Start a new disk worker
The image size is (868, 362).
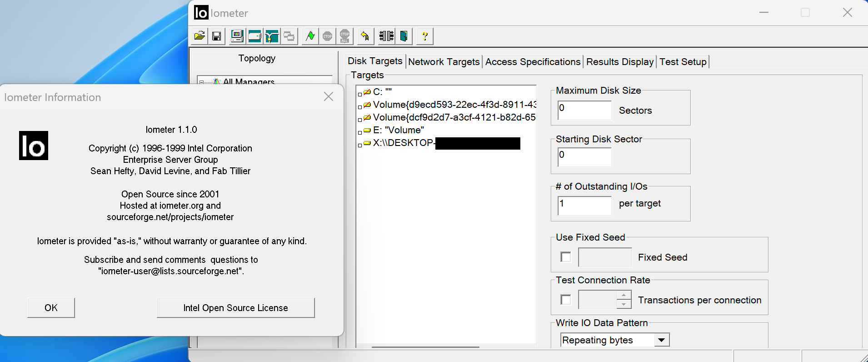(x=254, y=36)
